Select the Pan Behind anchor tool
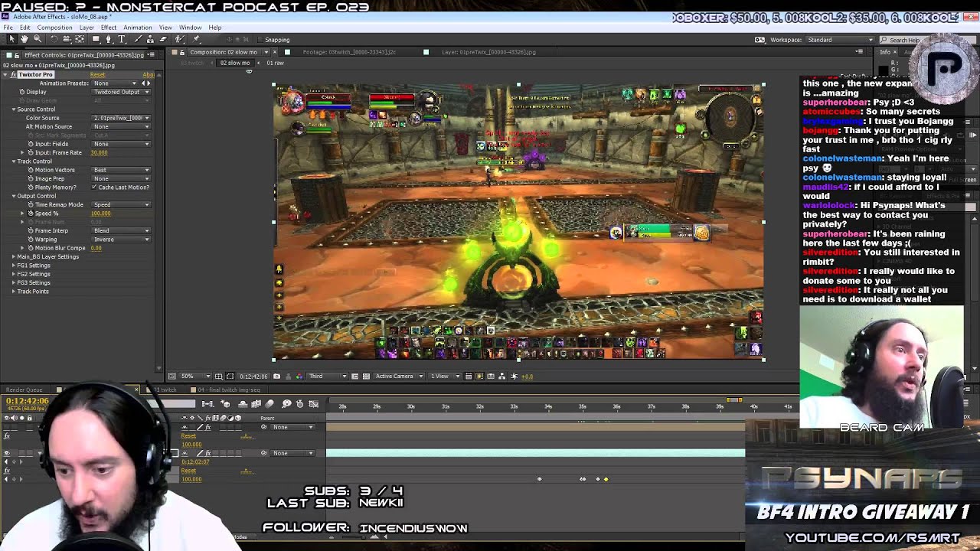 (x=80, y=39)
